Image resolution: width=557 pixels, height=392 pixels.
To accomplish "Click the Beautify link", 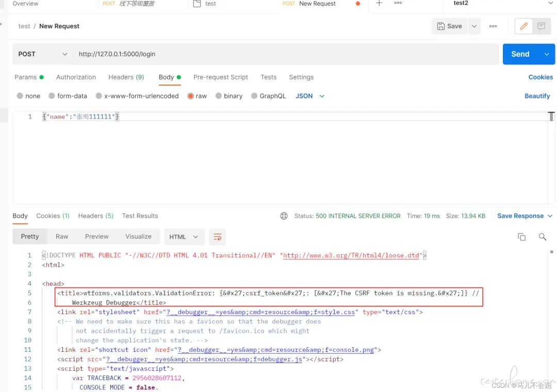I will [537, 96].
